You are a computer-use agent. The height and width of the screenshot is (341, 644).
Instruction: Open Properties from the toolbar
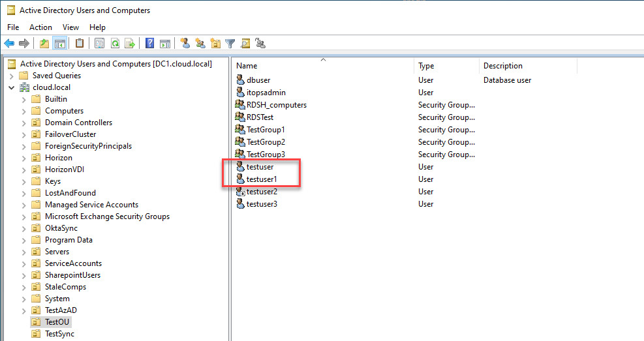pyautogui.click(x=99, y=43)
